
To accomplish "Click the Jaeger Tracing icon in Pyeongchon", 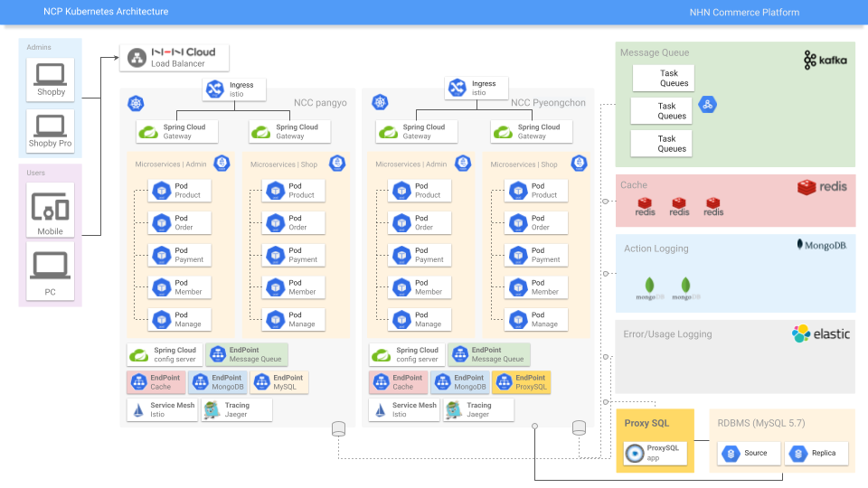I will 453,410.
